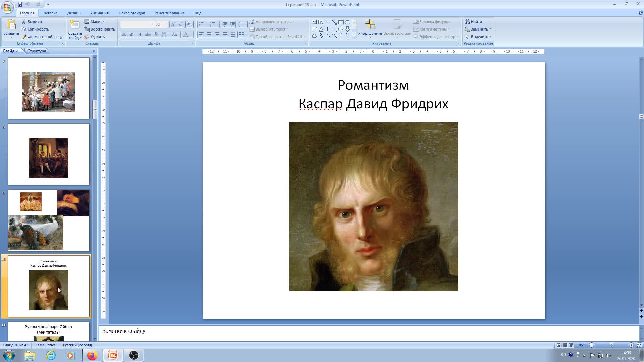Open Change Case (Аа) dropdown
Screen dimensions: 644x362
point(175,34)
